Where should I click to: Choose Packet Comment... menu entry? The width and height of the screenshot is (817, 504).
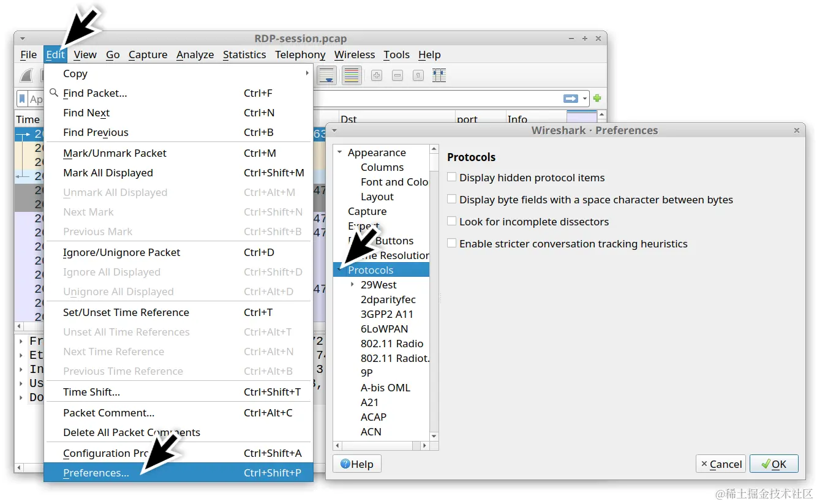point(178,413)
